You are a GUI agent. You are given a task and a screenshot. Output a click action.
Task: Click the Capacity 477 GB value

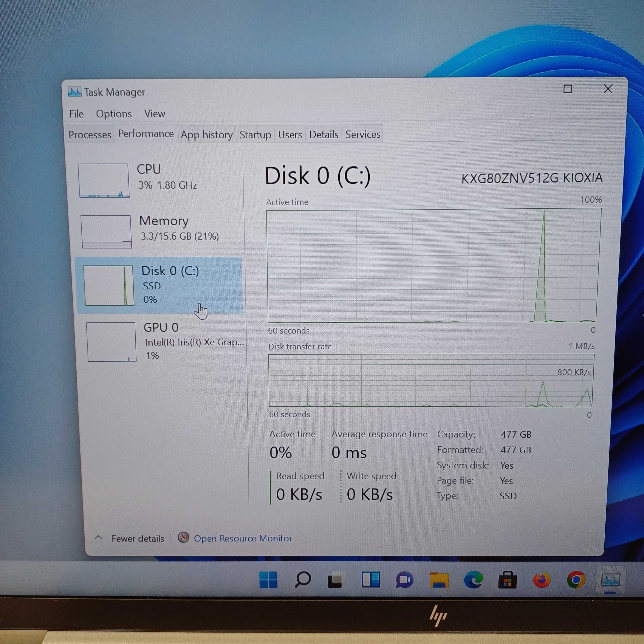[516, 434]
